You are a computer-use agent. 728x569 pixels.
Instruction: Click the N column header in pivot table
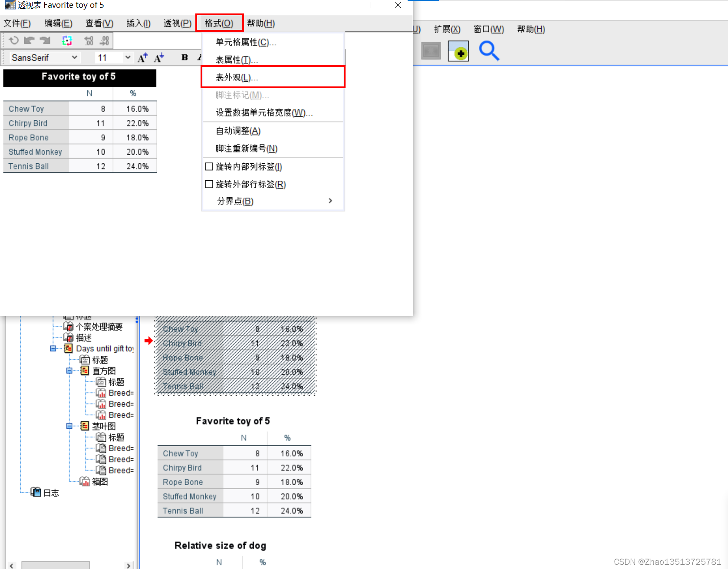tap(89, 93)
